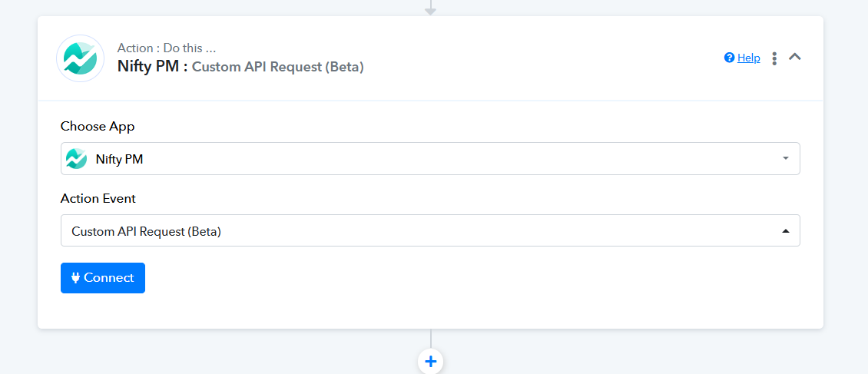Click the 'Action : Do this ...' heading text
The width and height of the screenshot is (868, 374).
coord(167,48)
